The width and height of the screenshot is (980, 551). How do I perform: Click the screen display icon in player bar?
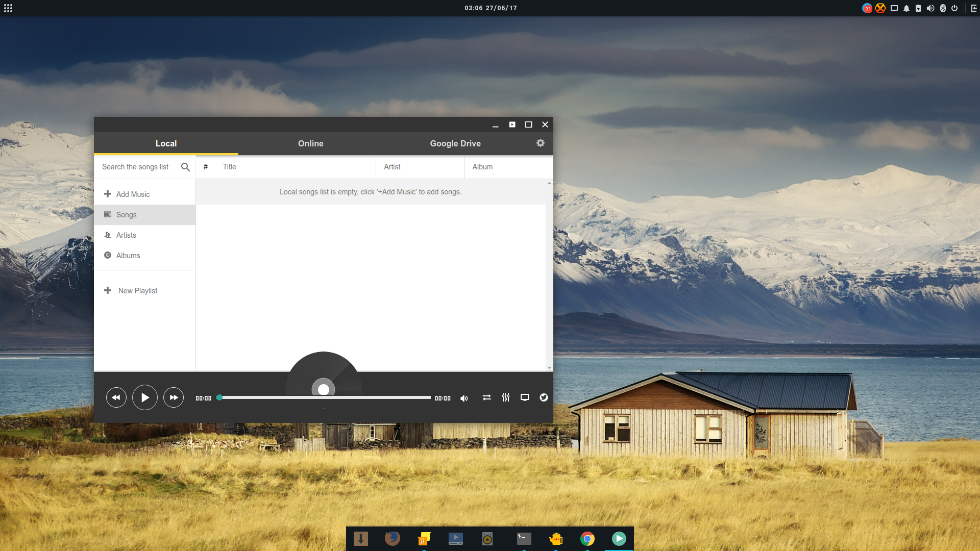point(525,397)
